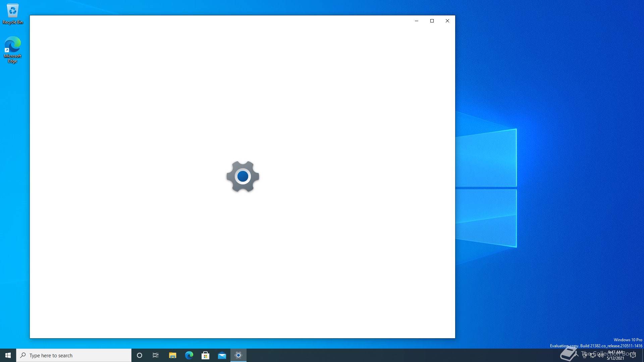Image resolution: width=644 pixels, height=362 pixels.
Task: Minimize the Settings window
Action: [x=417, y=21]
